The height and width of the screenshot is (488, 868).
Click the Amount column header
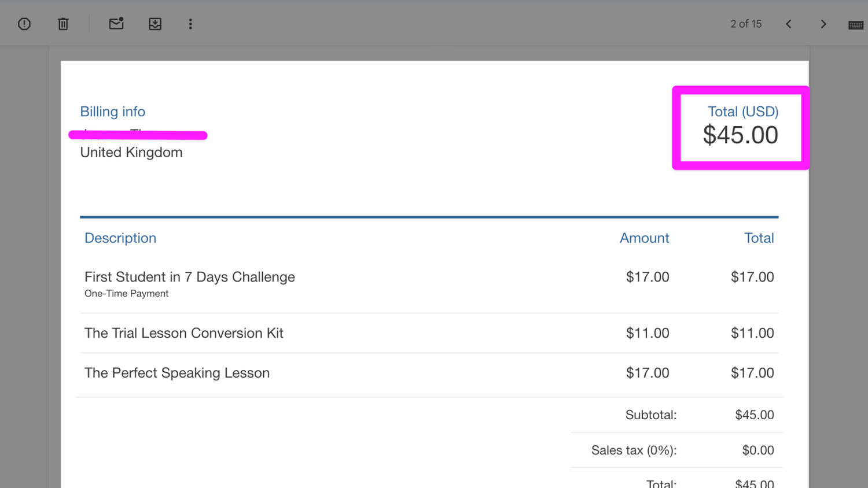[x=644, y=238]
